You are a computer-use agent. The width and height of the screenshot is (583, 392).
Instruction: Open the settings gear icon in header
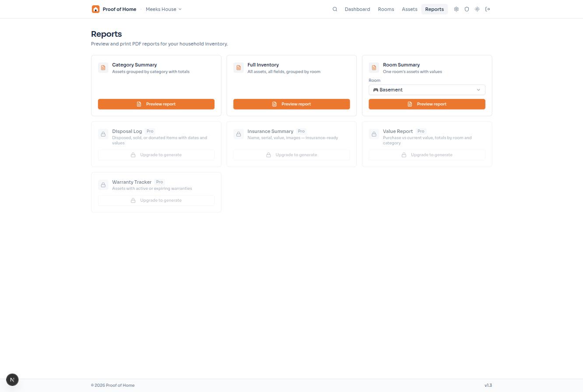coord(456,9)
